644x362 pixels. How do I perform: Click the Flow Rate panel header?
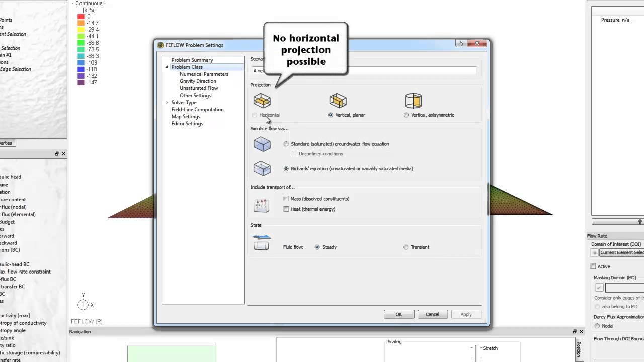(615, 236)
